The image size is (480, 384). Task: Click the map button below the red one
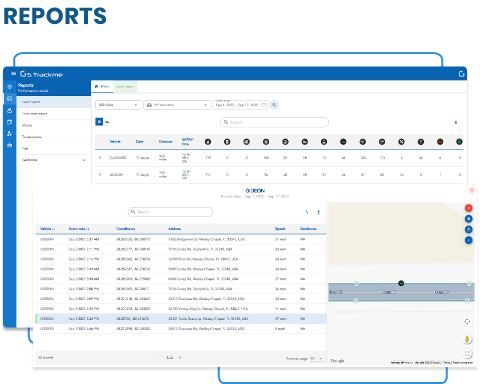pos(469,219)
